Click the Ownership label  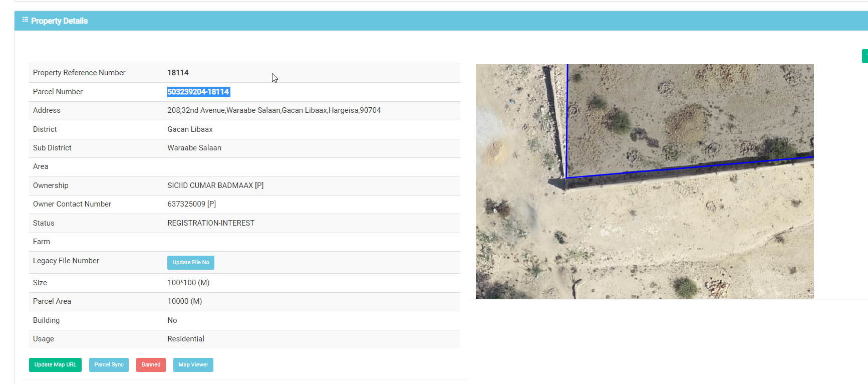tap(51, 185)
